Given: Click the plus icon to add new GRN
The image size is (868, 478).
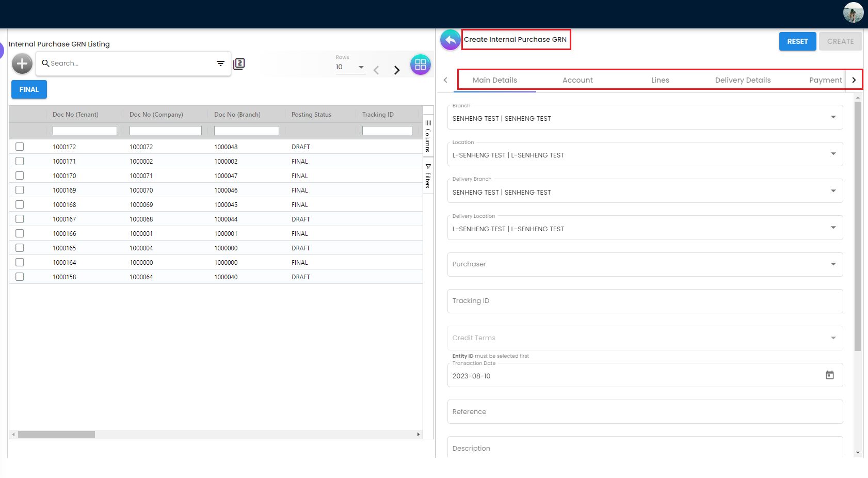Looking at the screenshot, I should (22, 63).
